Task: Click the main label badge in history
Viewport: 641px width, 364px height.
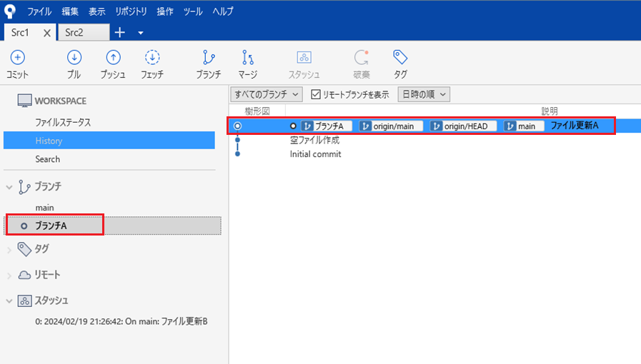Action: (x=524, y=126)
